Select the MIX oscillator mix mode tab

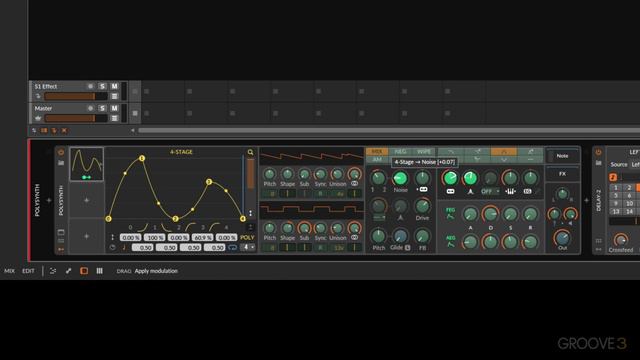click(x=377, y=151)
